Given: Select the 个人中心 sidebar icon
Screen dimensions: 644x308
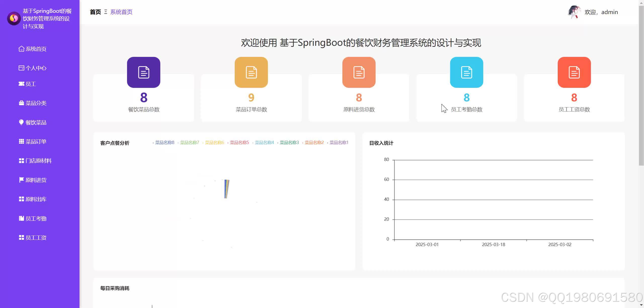Looking at the screenshot, I should (x=21, y=68).
